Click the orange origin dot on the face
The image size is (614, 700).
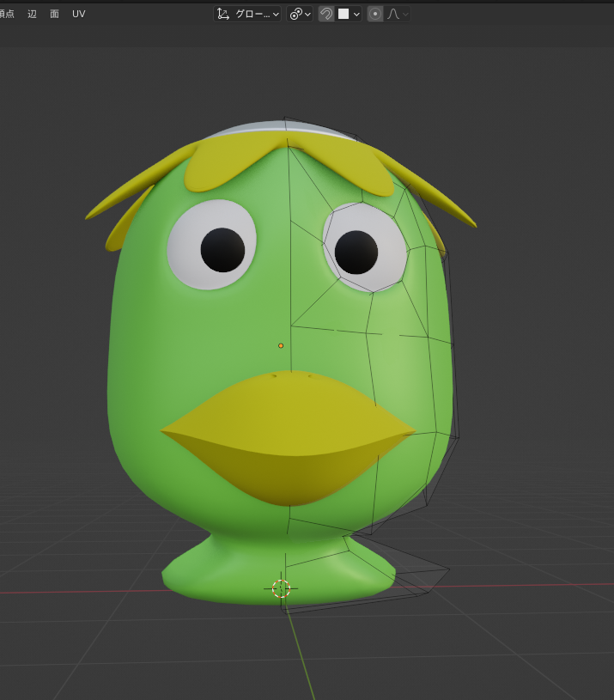pyautogui.click(x=281, y=345)
